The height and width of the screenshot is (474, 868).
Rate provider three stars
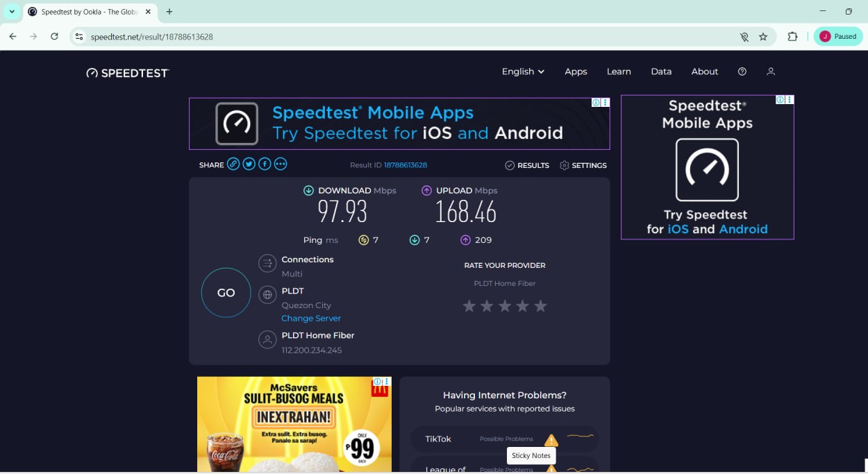(505, 306)
